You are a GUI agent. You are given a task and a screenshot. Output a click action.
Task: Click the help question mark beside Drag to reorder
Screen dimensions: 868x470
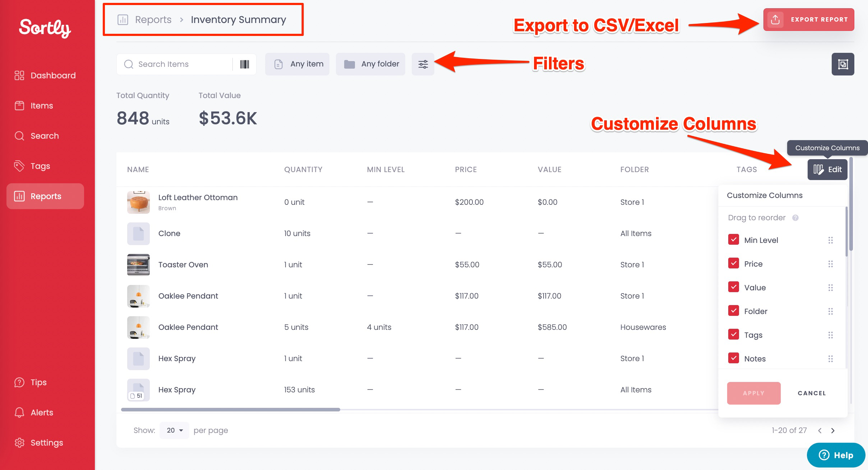pyautogui.click(x=795, y=218)
